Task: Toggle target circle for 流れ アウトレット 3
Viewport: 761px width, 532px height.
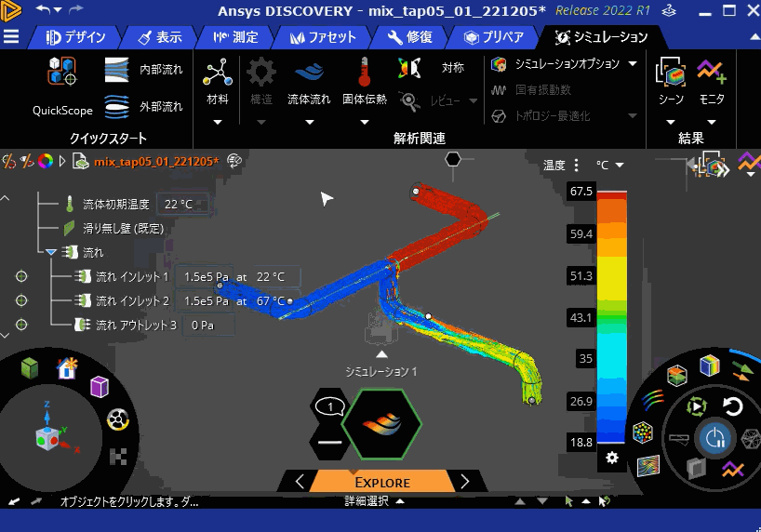Action: pyautogui.click(x=21, y=325)
